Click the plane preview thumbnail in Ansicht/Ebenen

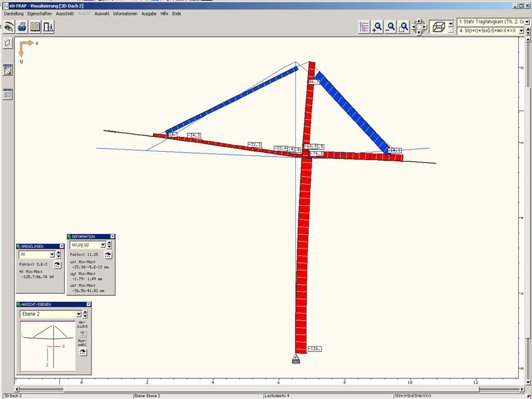click(x=47, y=346)
